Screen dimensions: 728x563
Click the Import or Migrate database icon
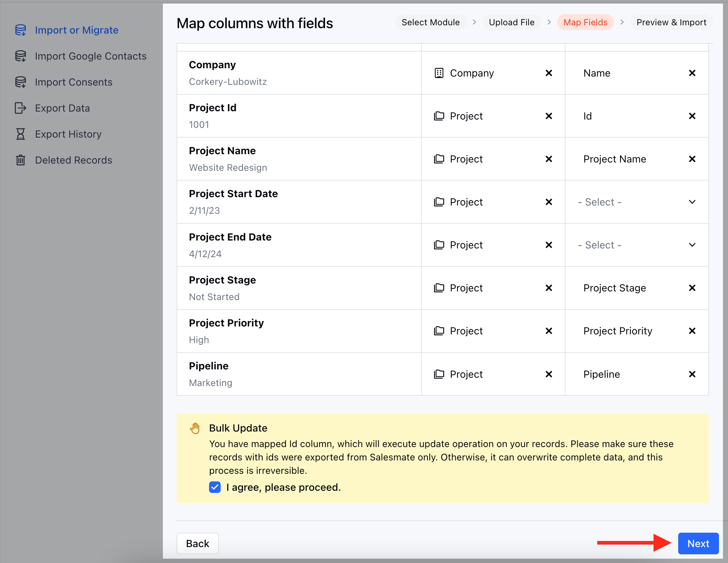[21, 30]
